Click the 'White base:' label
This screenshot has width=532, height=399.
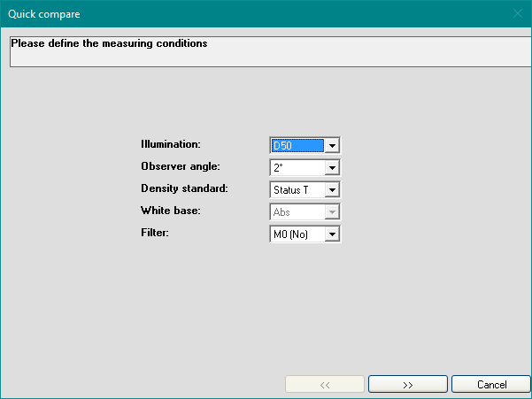[x=171, y=211]
